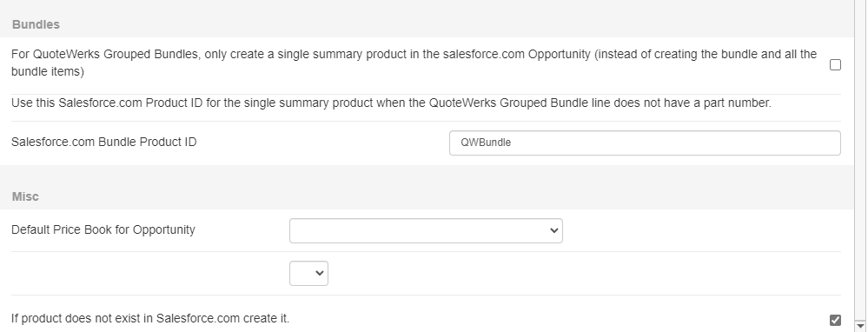This screenshot has height=332, width=868.
Task: Click the 'If product does not exist' label
Action: tap(150, 318)
